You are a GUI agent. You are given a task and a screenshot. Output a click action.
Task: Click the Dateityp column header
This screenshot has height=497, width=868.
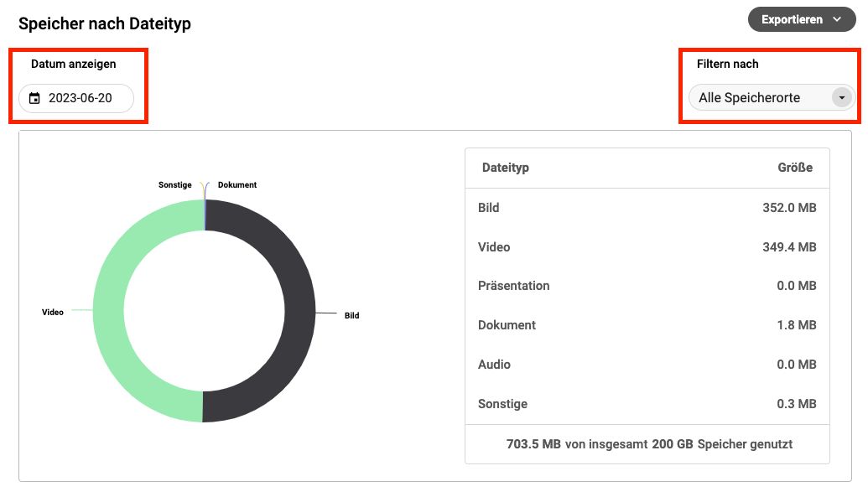point(505,168)
